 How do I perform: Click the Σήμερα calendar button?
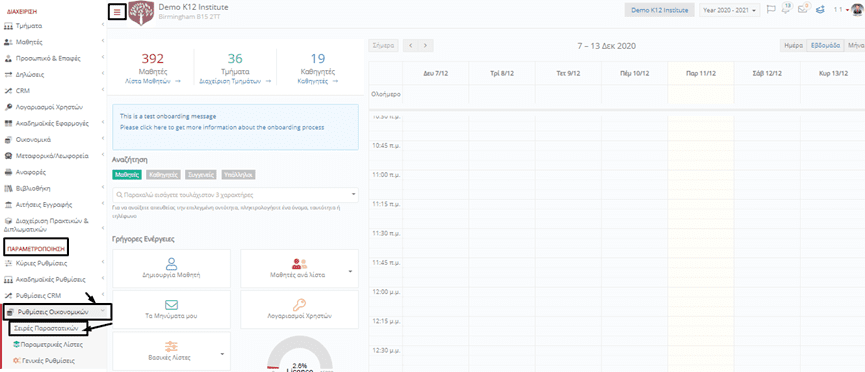tap(383, 46)
